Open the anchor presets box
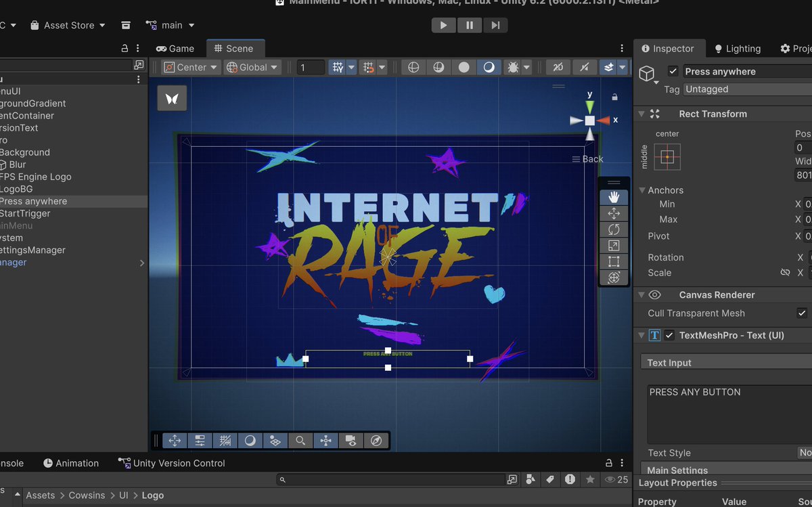 667,157
